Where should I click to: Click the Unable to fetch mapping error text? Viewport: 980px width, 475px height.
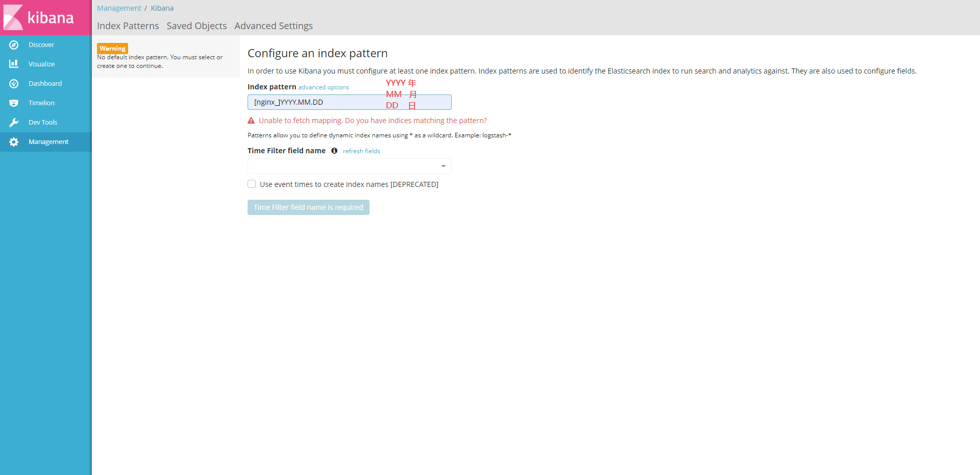click(x=373, y=121)
